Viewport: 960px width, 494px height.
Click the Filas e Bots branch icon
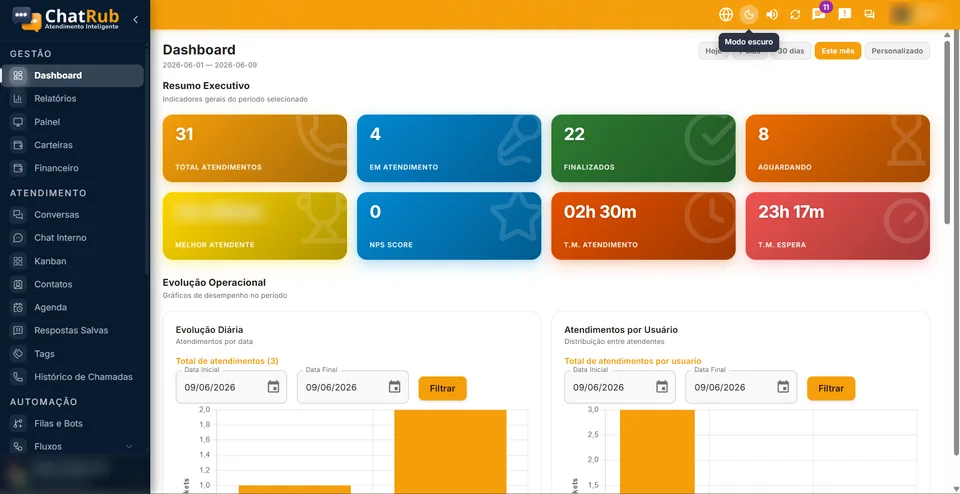(x=18, y=424)
